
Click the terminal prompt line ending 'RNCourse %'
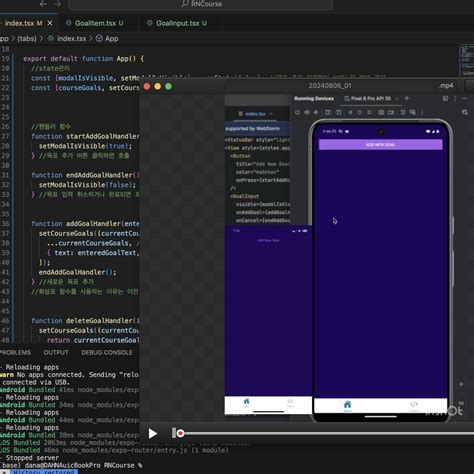(72, 465)
